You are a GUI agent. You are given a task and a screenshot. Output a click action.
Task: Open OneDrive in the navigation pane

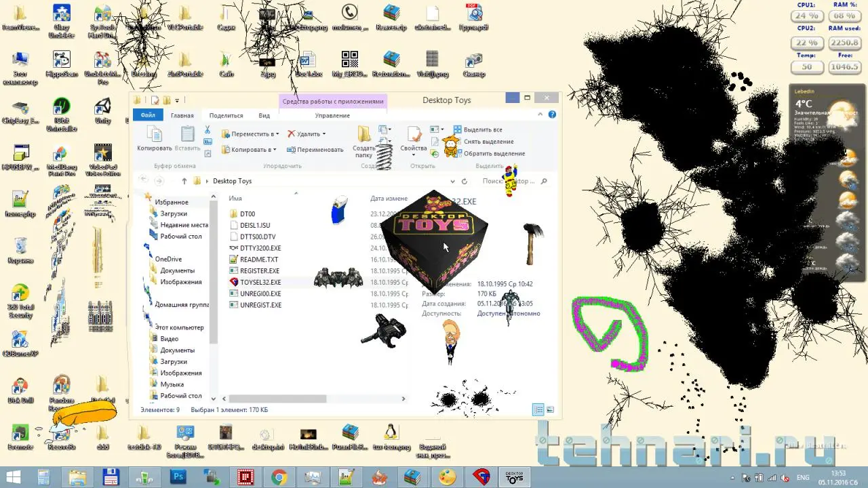tap(168, 259)
